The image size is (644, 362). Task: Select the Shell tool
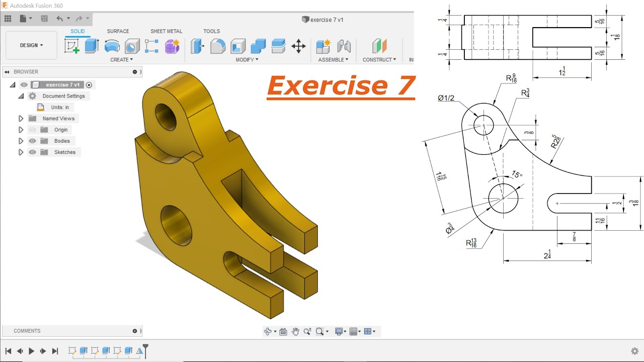(x=238, y=46)
